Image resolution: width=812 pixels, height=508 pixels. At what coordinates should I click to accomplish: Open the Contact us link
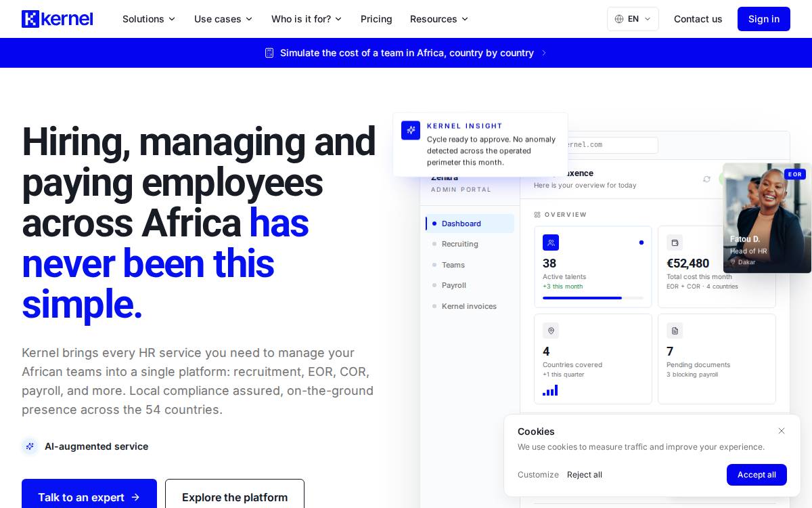coord(698,19)
